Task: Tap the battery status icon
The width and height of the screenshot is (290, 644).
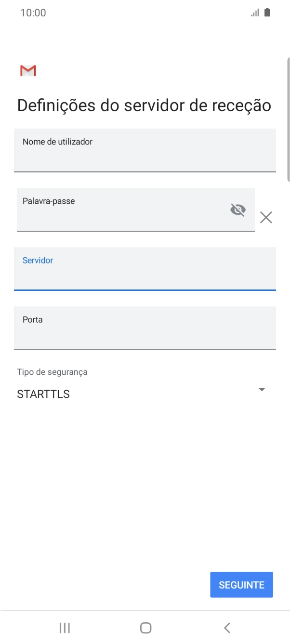Action: coord(267,12)
